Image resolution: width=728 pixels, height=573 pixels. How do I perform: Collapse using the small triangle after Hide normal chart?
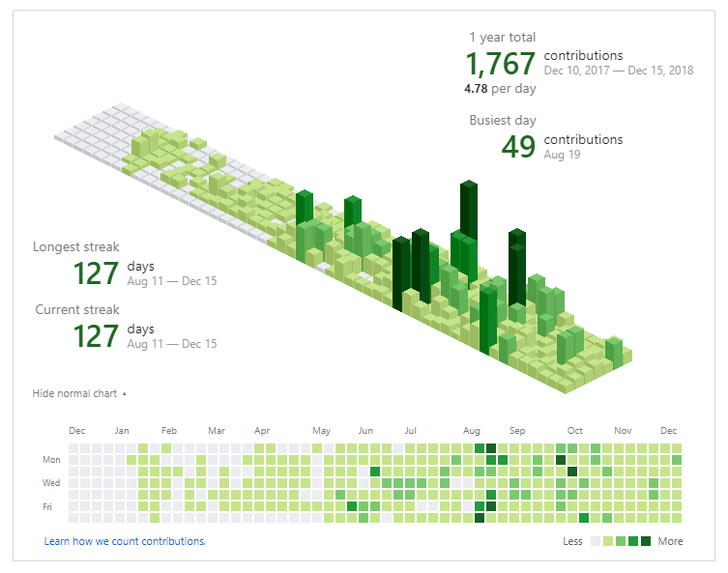(x=125, y=393)
